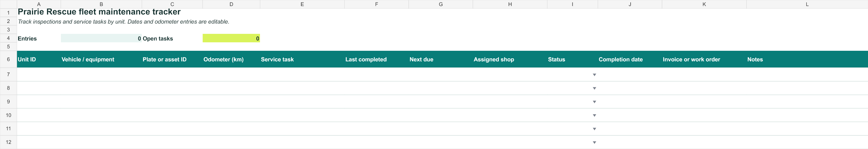Image resolution: width=868 pixels, height=149 pixels.
Task: Select row 1 header
Action: pos(8,13)
